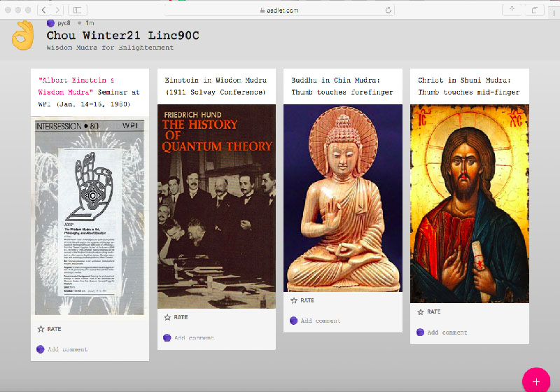Click the avatar beside WPI post comment field

pyautogui.click(x=41, y=349)
